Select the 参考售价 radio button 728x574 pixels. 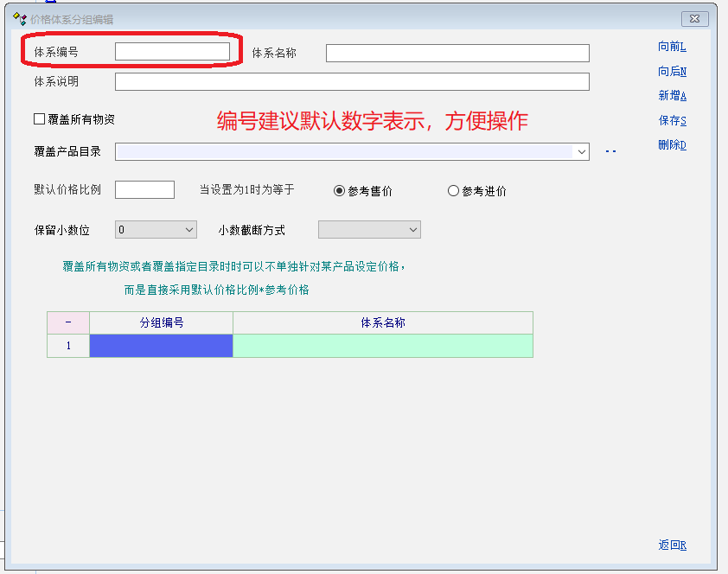[x=340, y=191]
